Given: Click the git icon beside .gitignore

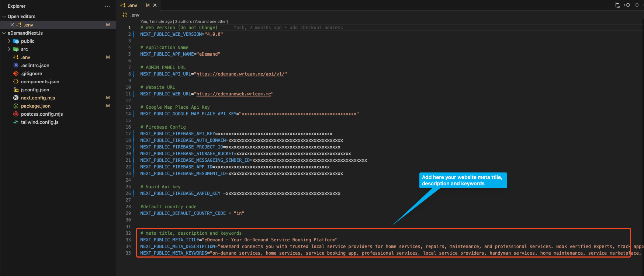Looking at the screenshot, I should [16, 73].
